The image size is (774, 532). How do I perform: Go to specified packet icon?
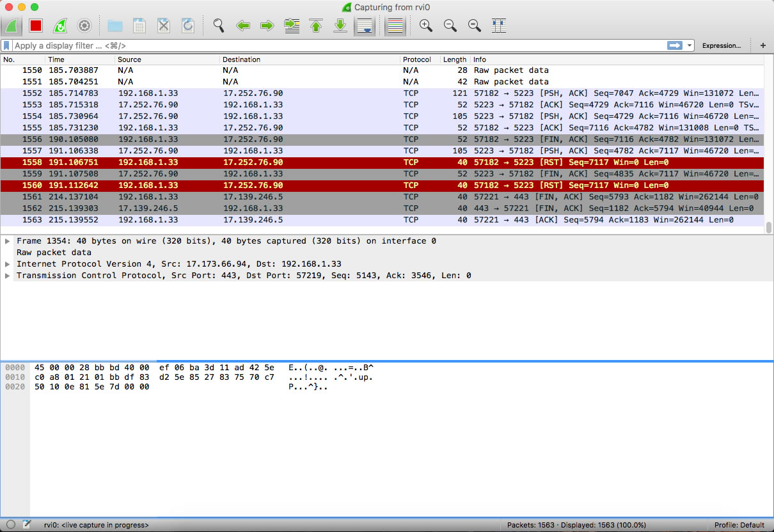[292, 26]
